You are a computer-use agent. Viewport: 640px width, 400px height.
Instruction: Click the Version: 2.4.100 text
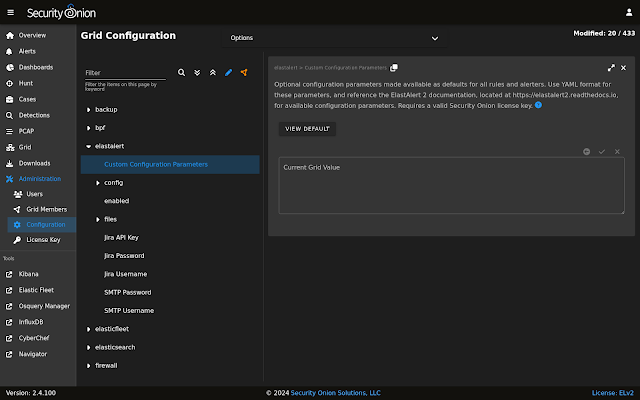(31, 393)
